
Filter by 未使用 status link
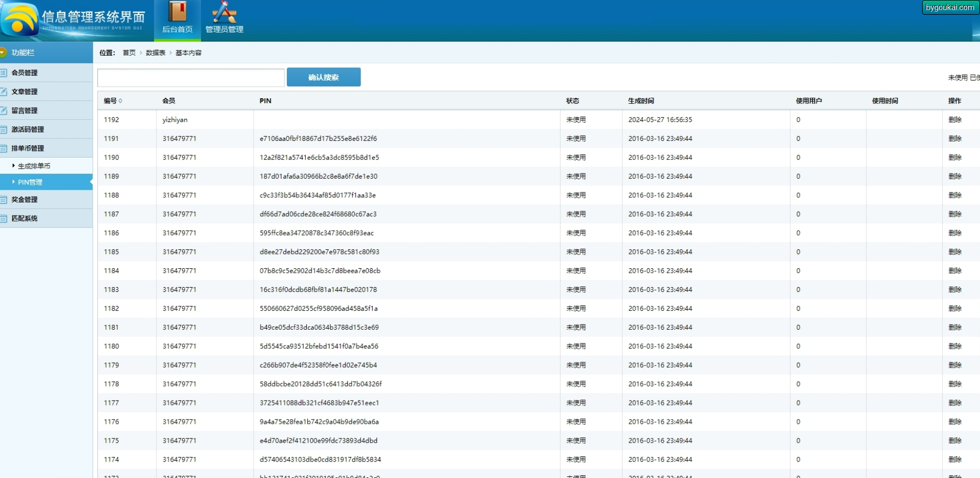tap(958, 78)
